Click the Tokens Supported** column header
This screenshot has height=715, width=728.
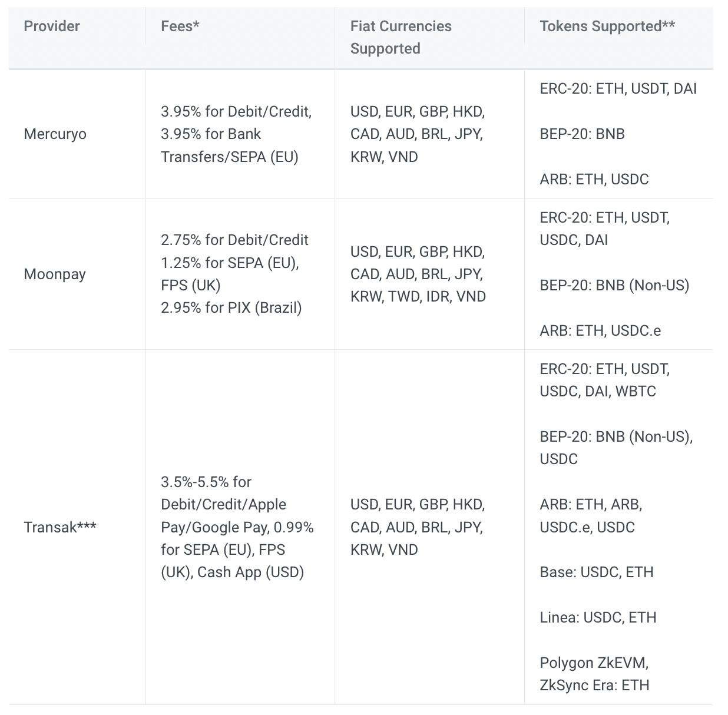607,27
